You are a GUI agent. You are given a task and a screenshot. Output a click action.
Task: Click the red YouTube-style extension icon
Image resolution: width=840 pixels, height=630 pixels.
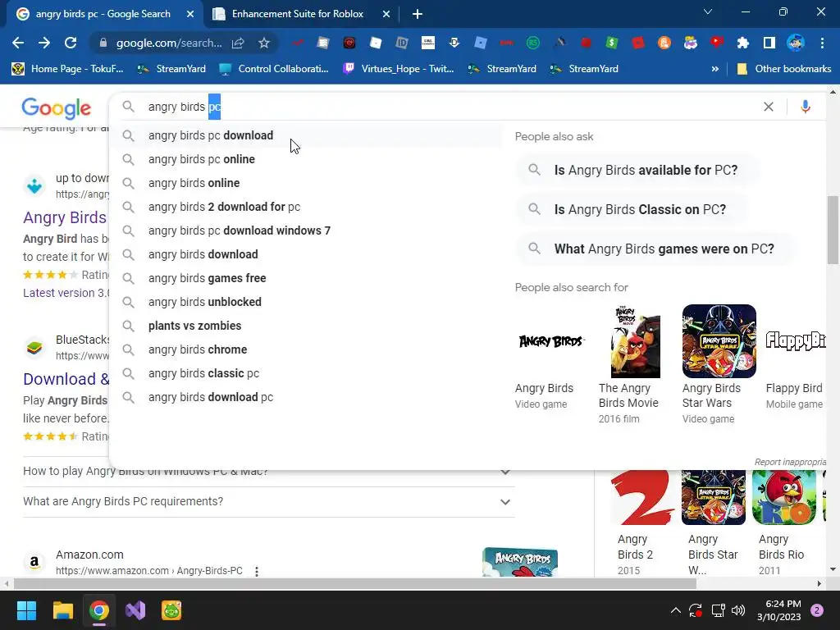coord(716,43)
